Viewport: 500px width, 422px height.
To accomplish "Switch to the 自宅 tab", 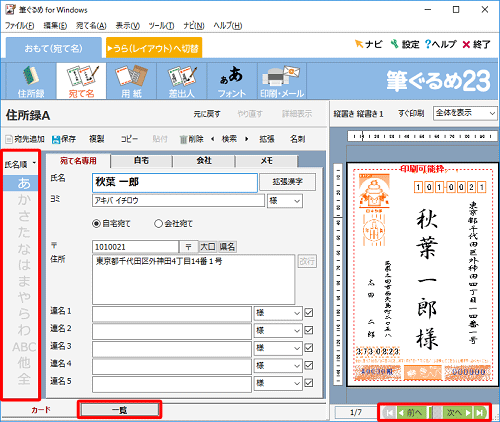I will tap(142, 161).
